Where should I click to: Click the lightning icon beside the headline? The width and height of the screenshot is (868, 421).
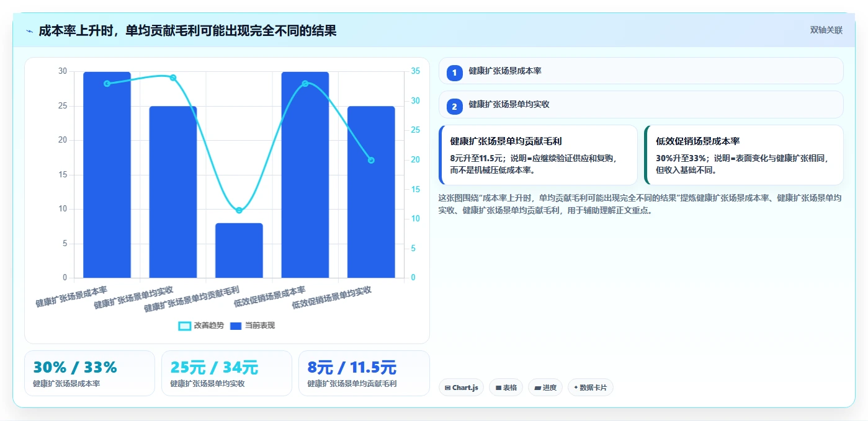pyautogui.click(x=29, y=31)
